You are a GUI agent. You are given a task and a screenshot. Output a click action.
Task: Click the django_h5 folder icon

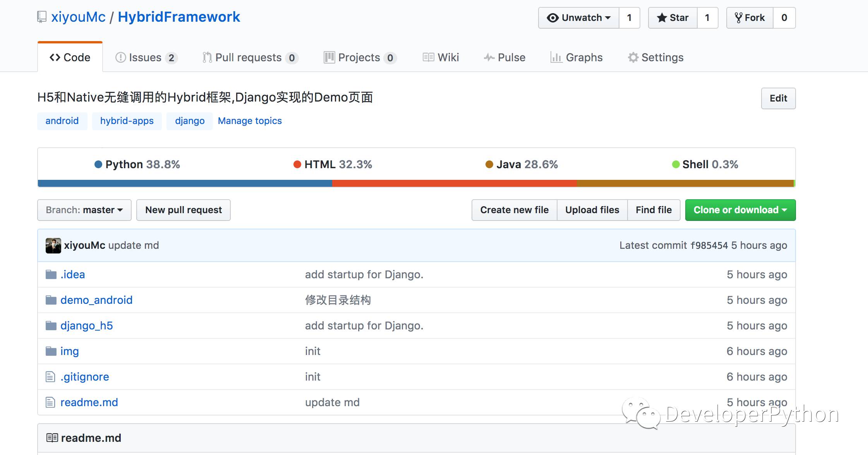(x=51, y=326)
